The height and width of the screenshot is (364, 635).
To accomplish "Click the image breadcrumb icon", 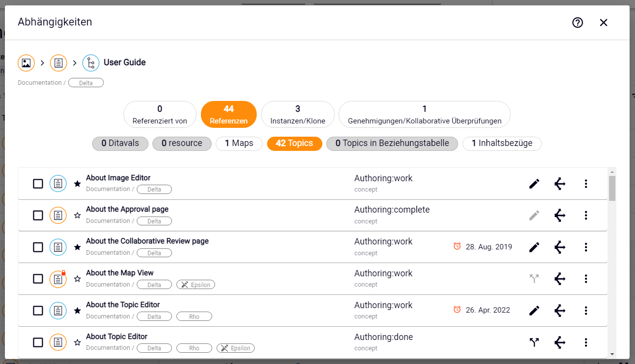I will (26, 63).
